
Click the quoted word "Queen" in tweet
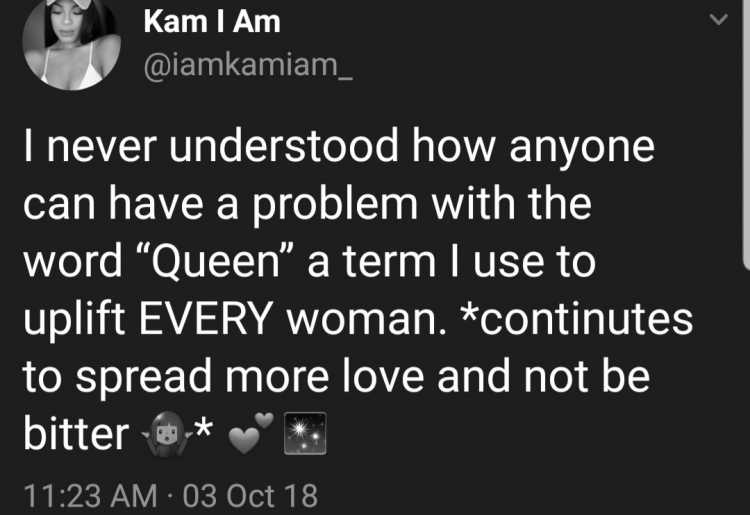click(215, 263)
